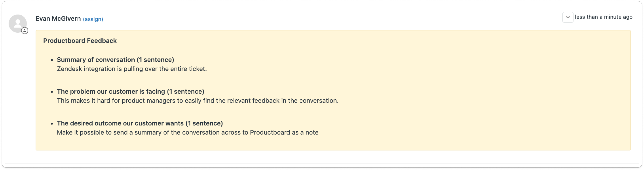Image resolution: width=644 pixels, height=170 pixels.
Task: Select 'The desired outcome our customer wants' heading
Action: coord(140,123)
